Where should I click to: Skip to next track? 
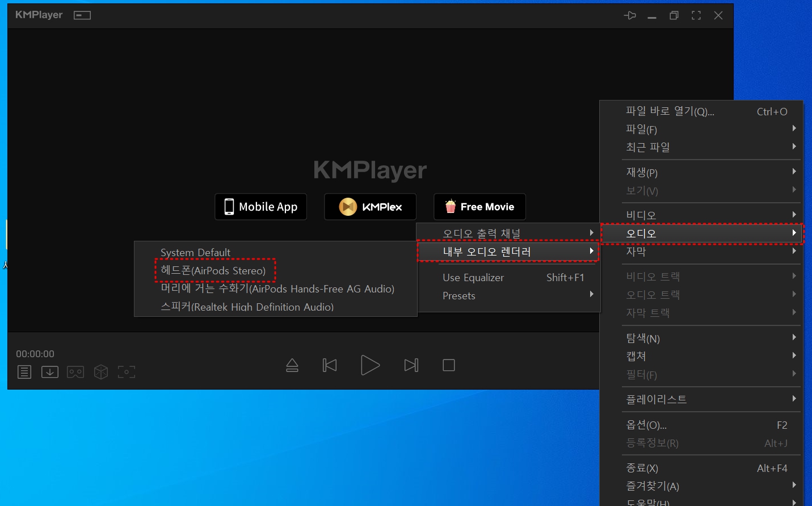coord(411,365)
